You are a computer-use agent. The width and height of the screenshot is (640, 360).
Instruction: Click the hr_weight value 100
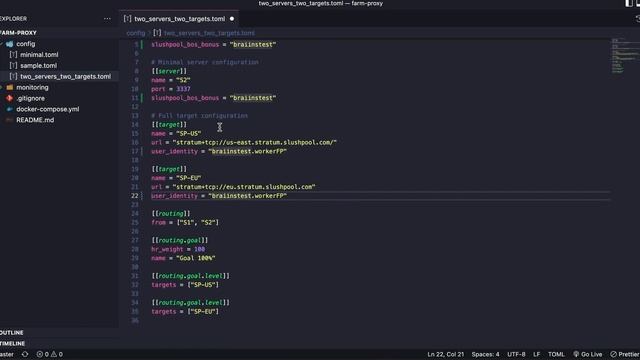coord(199,249)
